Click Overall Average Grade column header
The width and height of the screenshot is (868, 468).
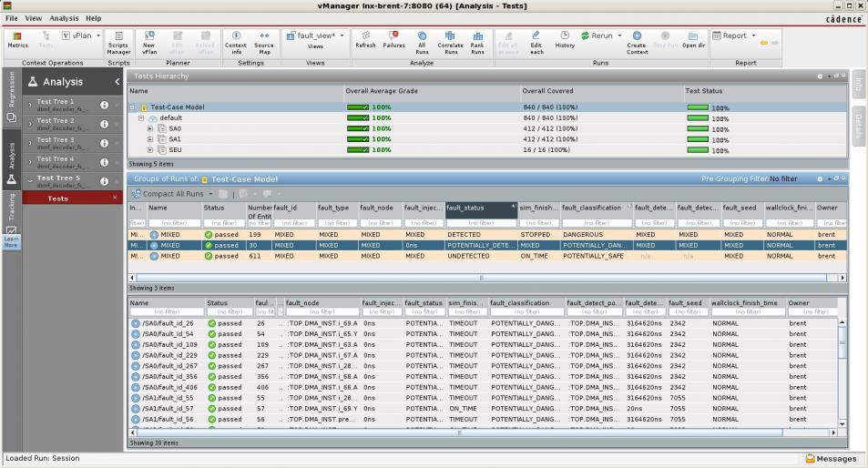pos(432,91)
